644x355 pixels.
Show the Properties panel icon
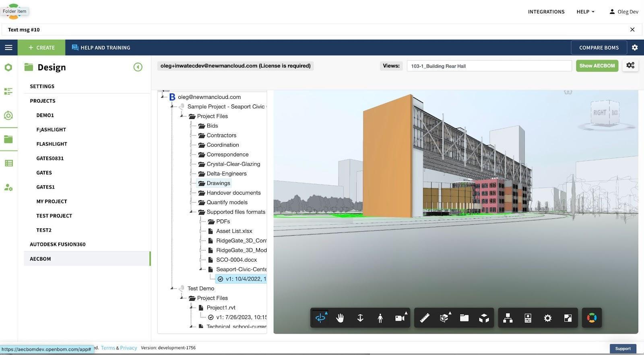click(528, 318)
